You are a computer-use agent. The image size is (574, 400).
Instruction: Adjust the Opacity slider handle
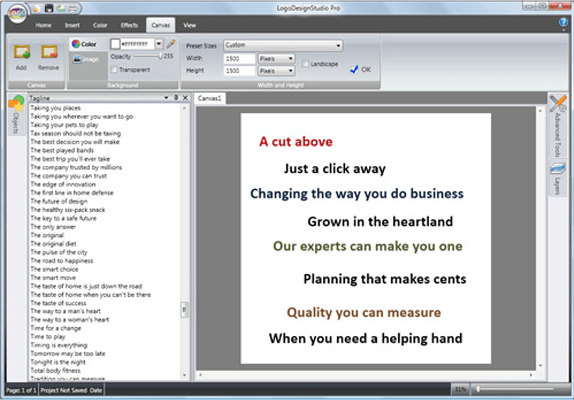pos(160,56)
